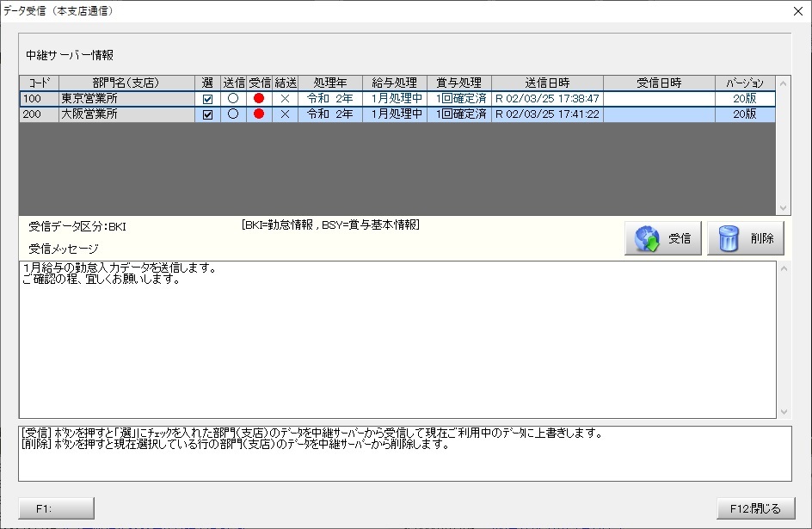The image size is (812, 529).
Task: Click the 送信日時 column header
Action: (x=547, y=83)
